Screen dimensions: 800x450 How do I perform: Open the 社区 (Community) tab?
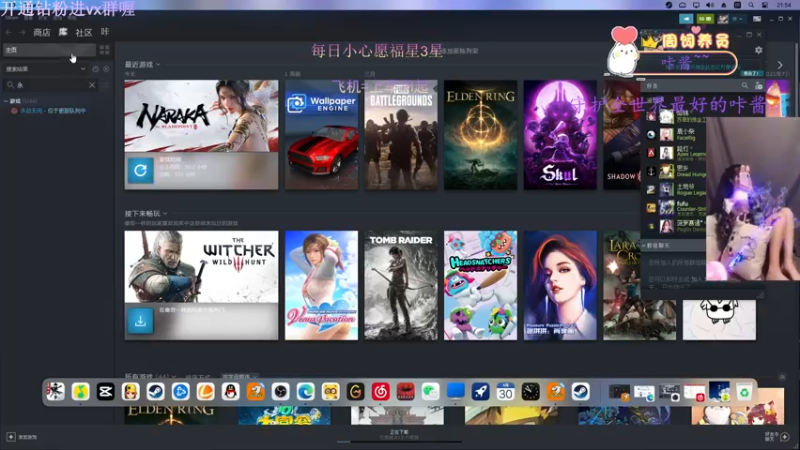point(84,32)
